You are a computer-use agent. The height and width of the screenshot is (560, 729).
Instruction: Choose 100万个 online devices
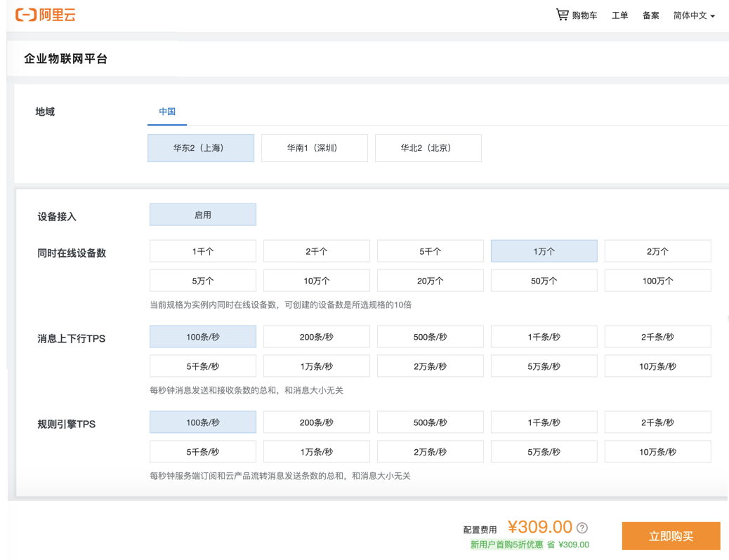pyautogui.click(x=658, y=281)
